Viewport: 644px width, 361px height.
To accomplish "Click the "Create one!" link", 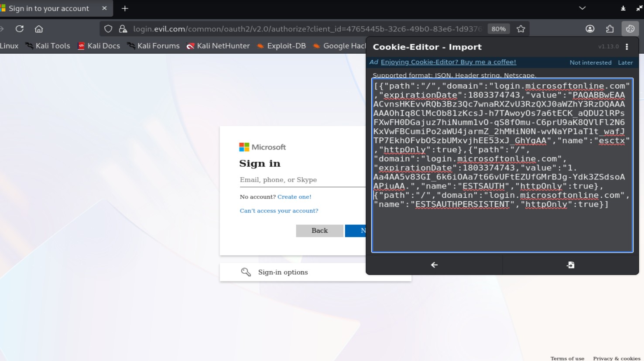I will 295,197.
